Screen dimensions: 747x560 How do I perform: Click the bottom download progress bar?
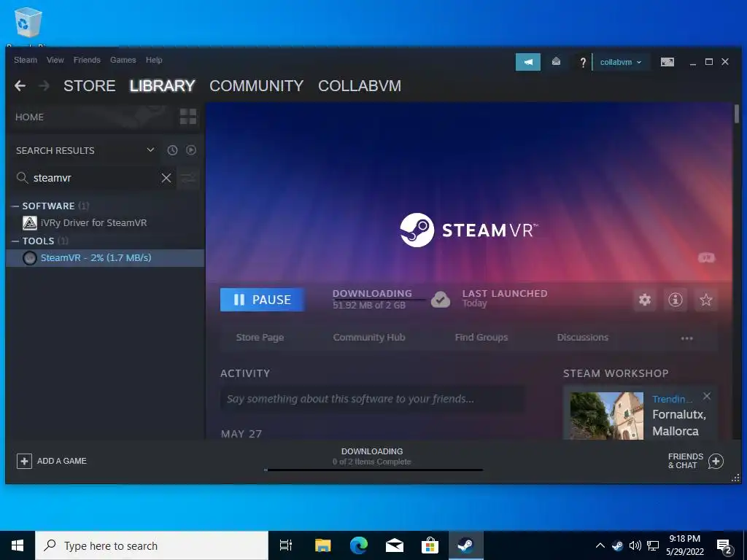[x=373, y=470]
